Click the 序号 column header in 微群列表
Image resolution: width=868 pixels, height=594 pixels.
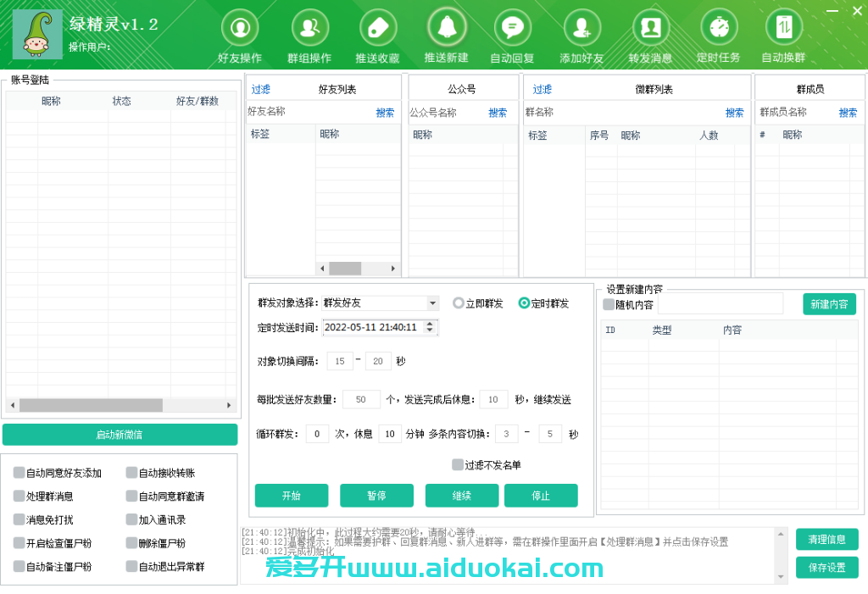599,135
